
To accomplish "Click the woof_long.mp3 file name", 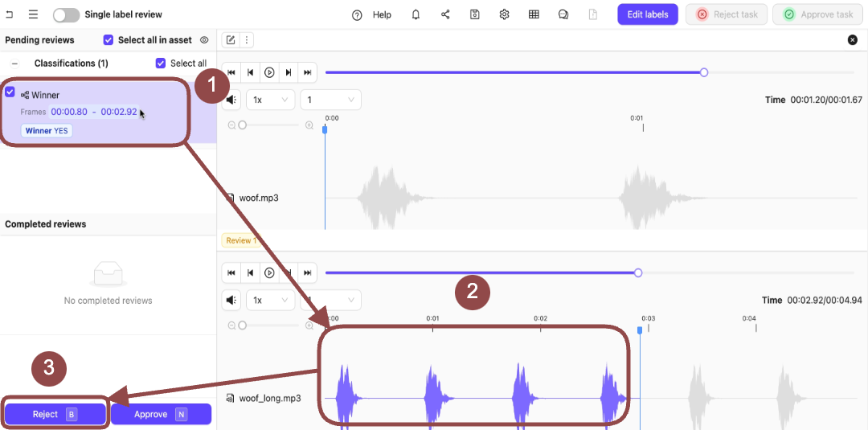I will point(270,398).
